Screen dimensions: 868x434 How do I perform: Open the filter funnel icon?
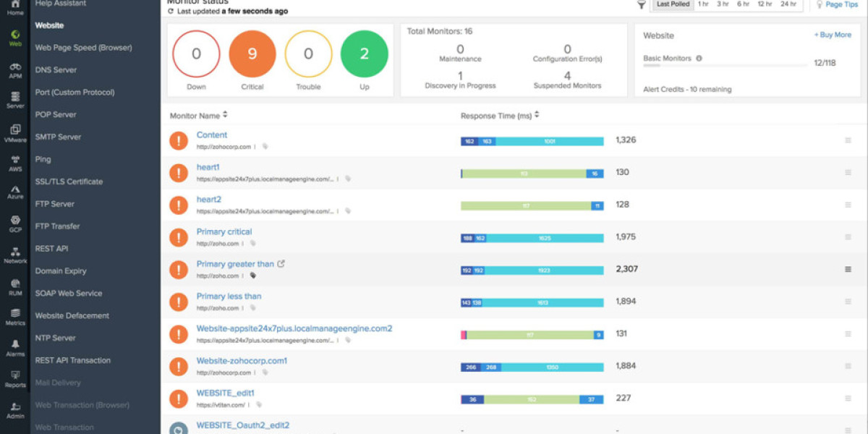coord(641,4)
